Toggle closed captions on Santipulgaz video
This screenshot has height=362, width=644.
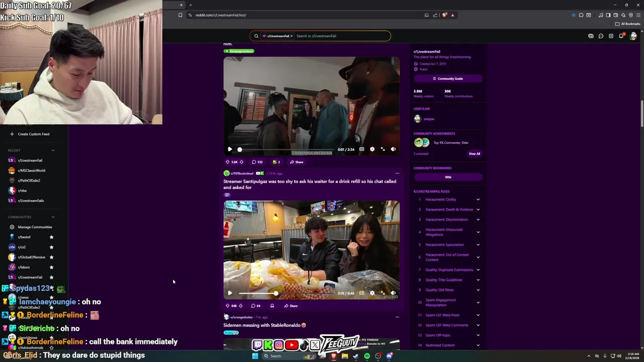click(361, 293)
